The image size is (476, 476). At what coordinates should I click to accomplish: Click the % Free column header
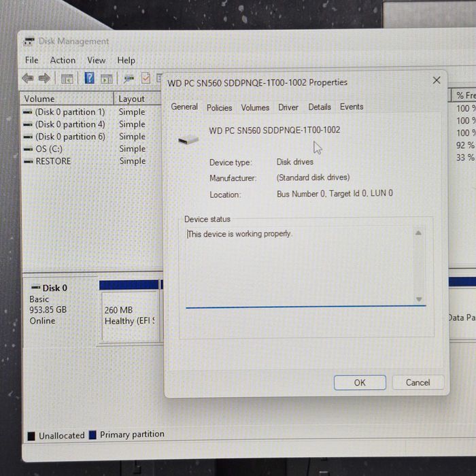coord(464,95)
